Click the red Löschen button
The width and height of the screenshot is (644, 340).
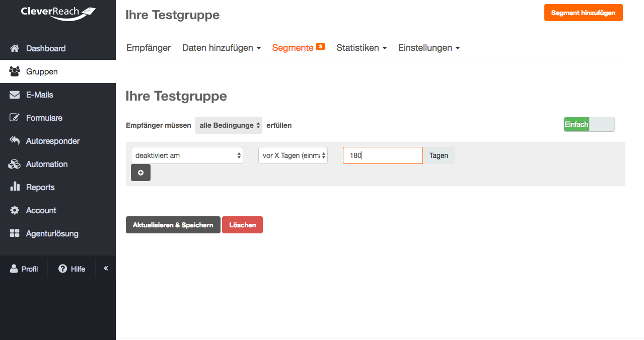(x=242, y=225)
